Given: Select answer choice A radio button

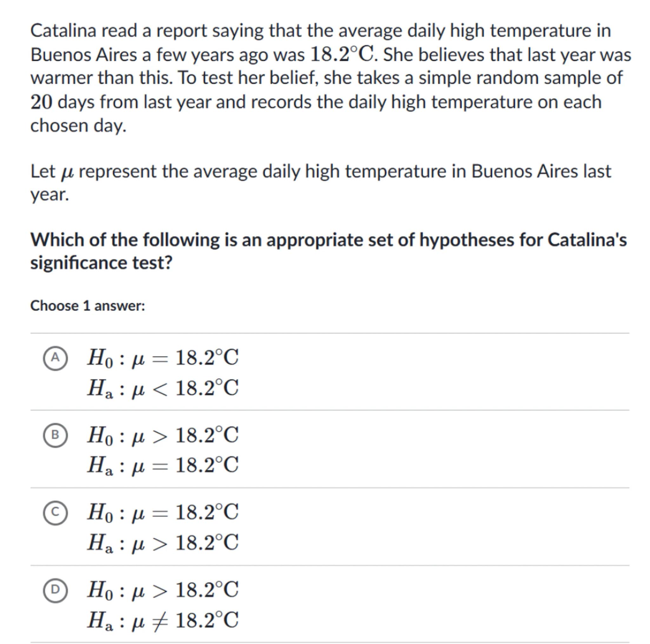Looking at the screenshot, I should 55,358.
